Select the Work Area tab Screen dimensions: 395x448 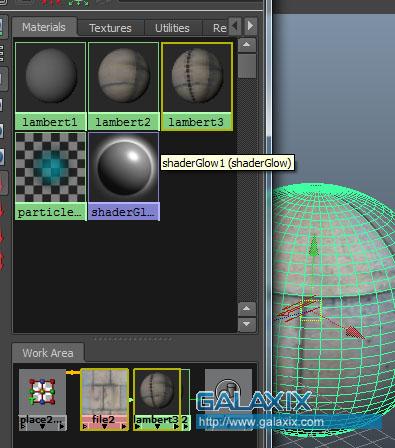click(48, 353)
